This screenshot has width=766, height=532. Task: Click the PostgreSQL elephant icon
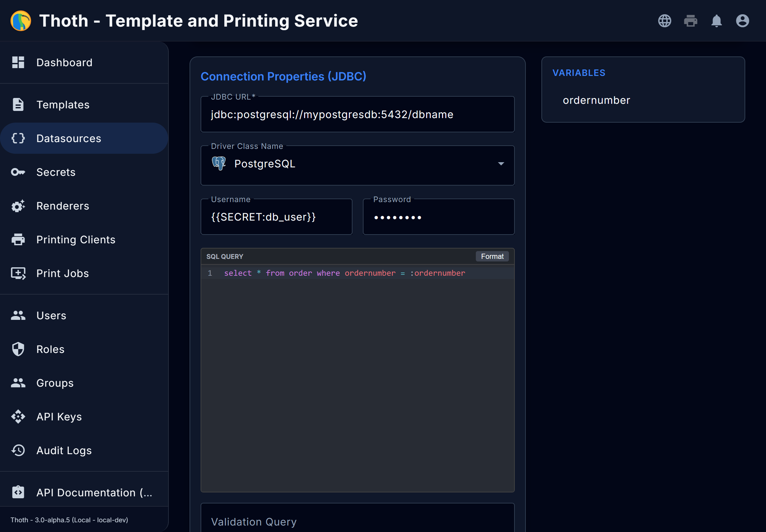219,163
